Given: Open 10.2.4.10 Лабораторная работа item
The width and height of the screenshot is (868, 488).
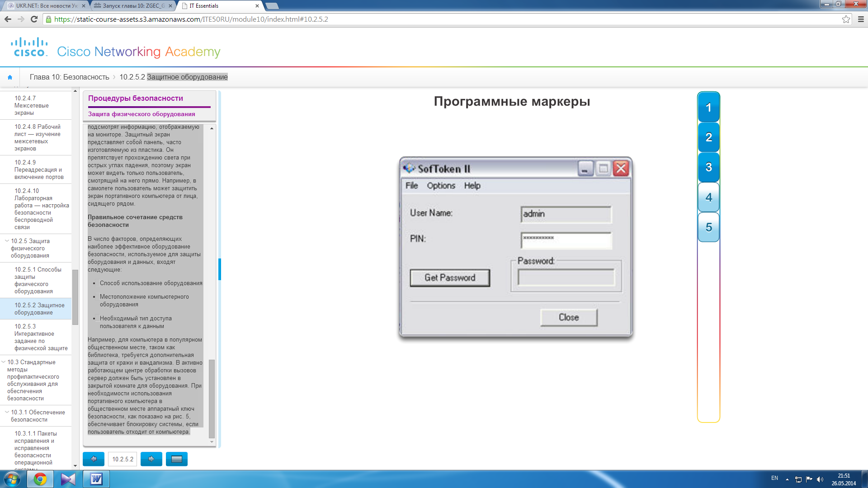Looking at the screenshot, I should 35,209.
